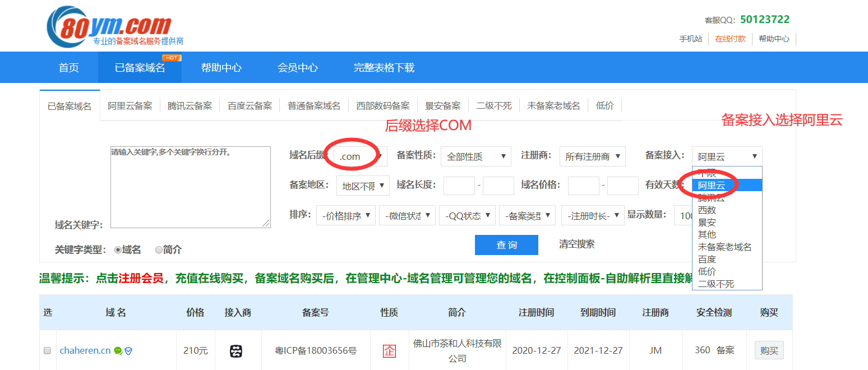Screen dimensions: 868x370
Task: Open the -备案类型 dropdown
Action: point(528,215)
